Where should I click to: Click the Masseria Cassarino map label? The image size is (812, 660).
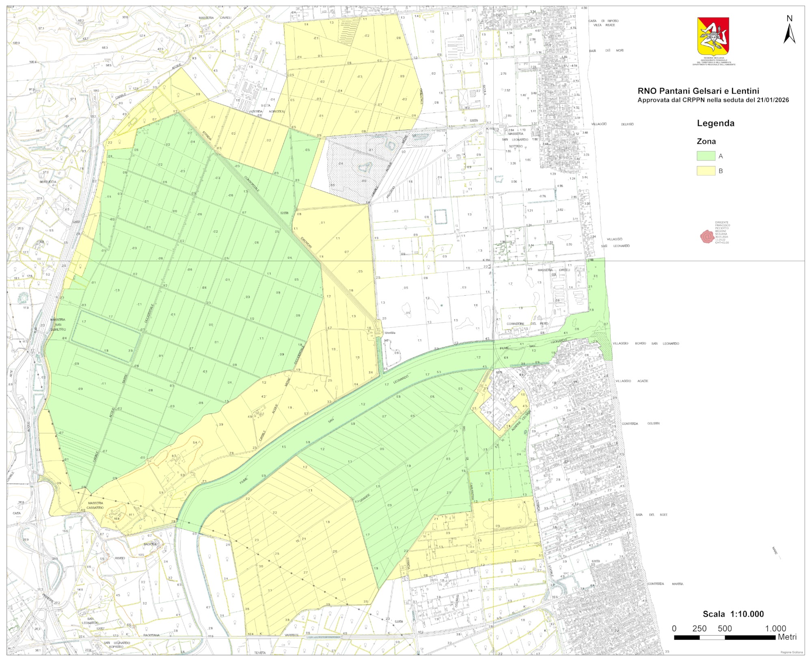coord(95,505)
